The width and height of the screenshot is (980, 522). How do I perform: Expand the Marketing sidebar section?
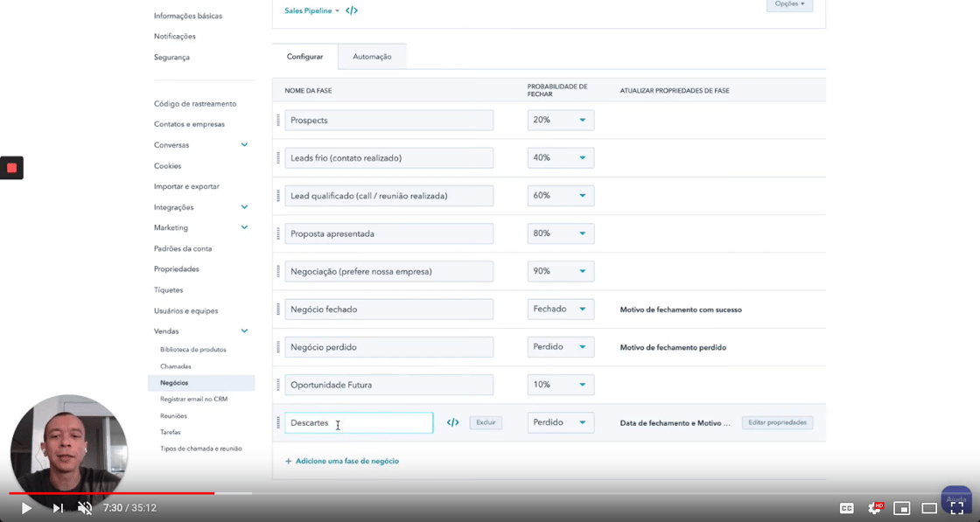pyautogui.click(x=244, y=227)
